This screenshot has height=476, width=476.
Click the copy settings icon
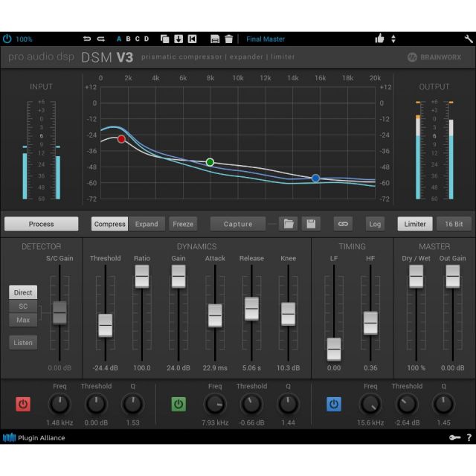tap(165, 39)
